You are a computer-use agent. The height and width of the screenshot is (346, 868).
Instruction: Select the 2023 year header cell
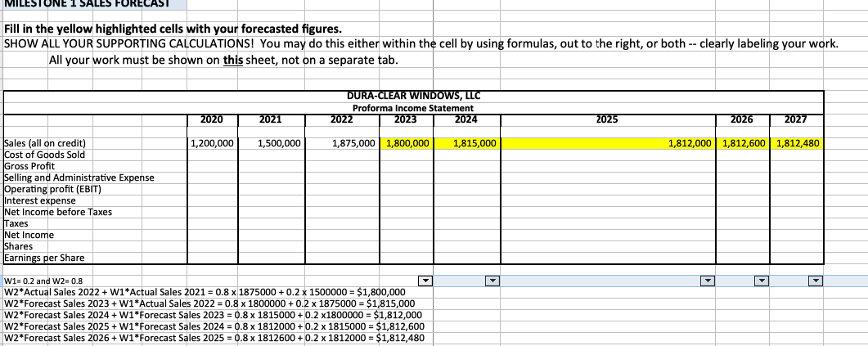pyautogui.click(x=407, y=119)
